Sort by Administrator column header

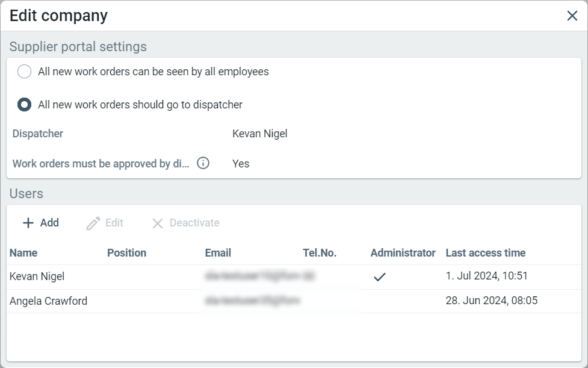[403, 253]
